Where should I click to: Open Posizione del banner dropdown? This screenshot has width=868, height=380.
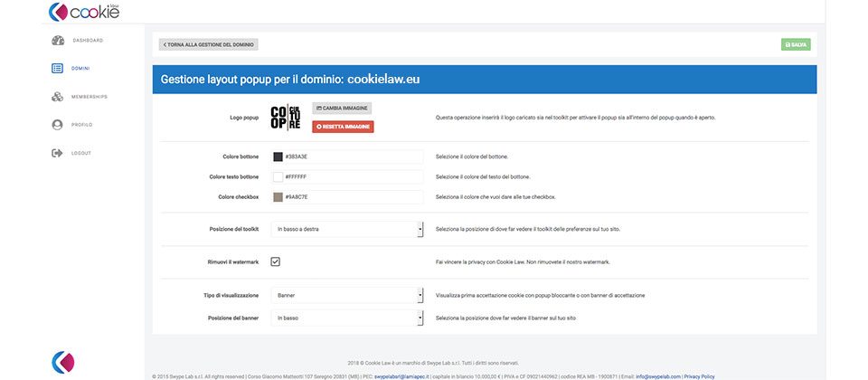[x=347, y=318]
